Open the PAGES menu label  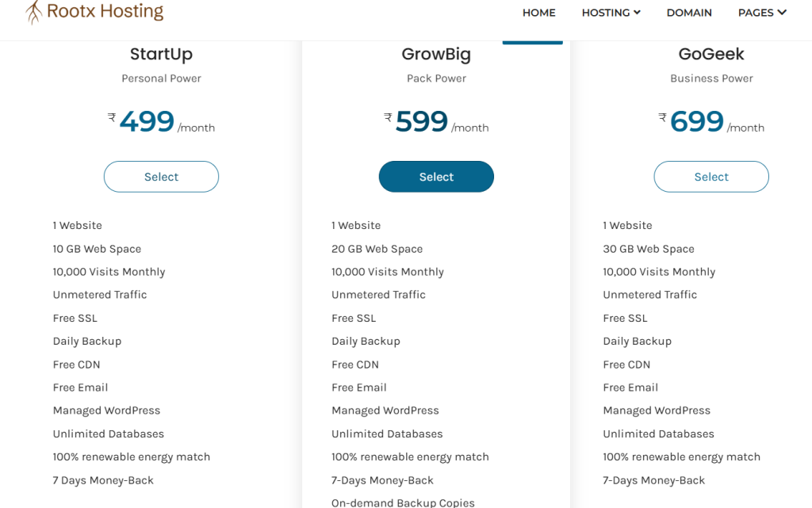click(756, 13)
